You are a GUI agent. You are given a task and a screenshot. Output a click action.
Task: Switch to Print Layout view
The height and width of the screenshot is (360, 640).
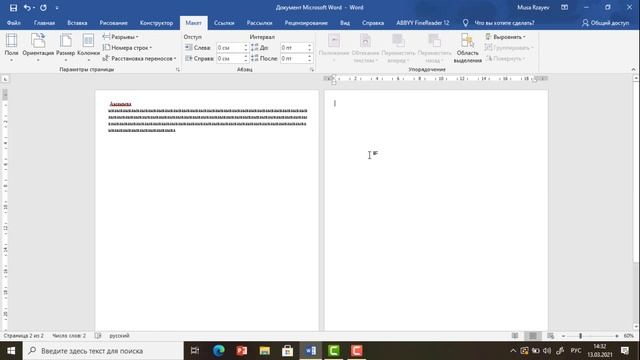(x=533, y=336)
